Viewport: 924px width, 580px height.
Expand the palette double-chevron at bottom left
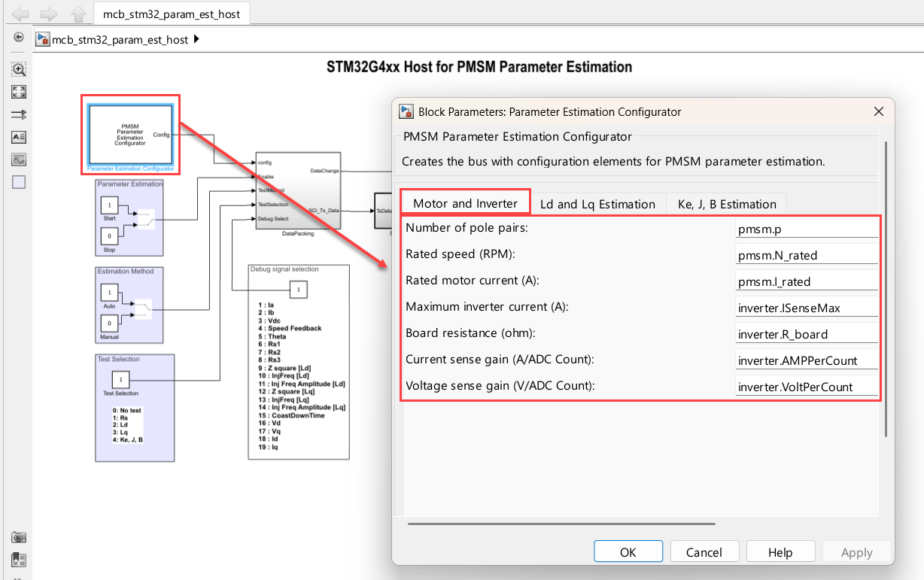point(19,577)
